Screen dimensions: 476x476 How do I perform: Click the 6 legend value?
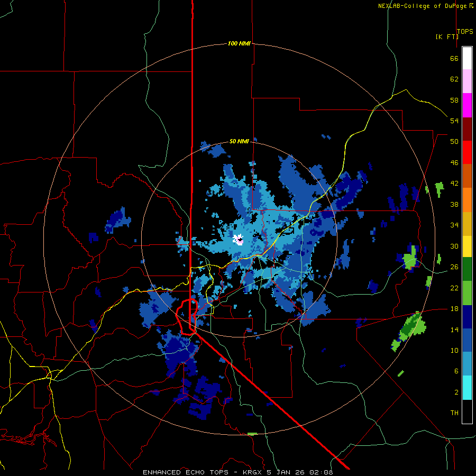[456, 371]
